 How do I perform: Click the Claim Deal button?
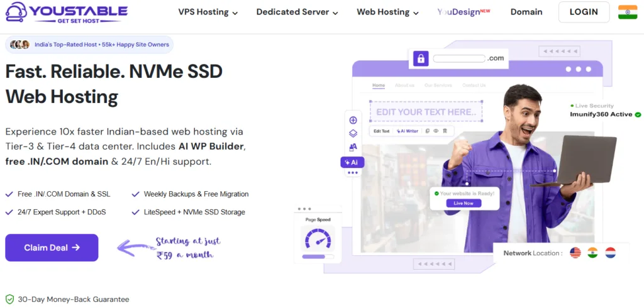[52, 248]
